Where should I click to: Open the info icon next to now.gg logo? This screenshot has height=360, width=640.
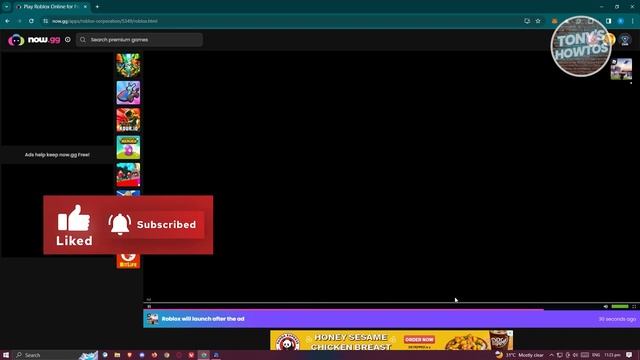[68, 40]
